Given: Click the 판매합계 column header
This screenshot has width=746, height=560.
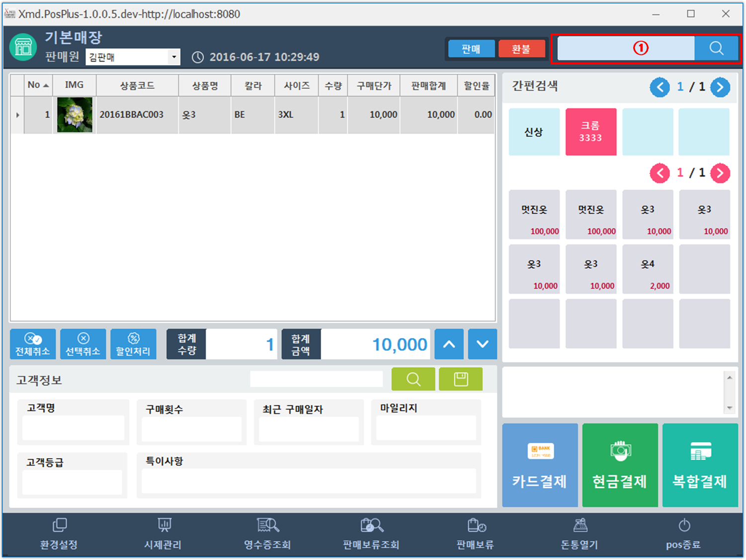Looking at the screenshot, I should coord(428,85).
